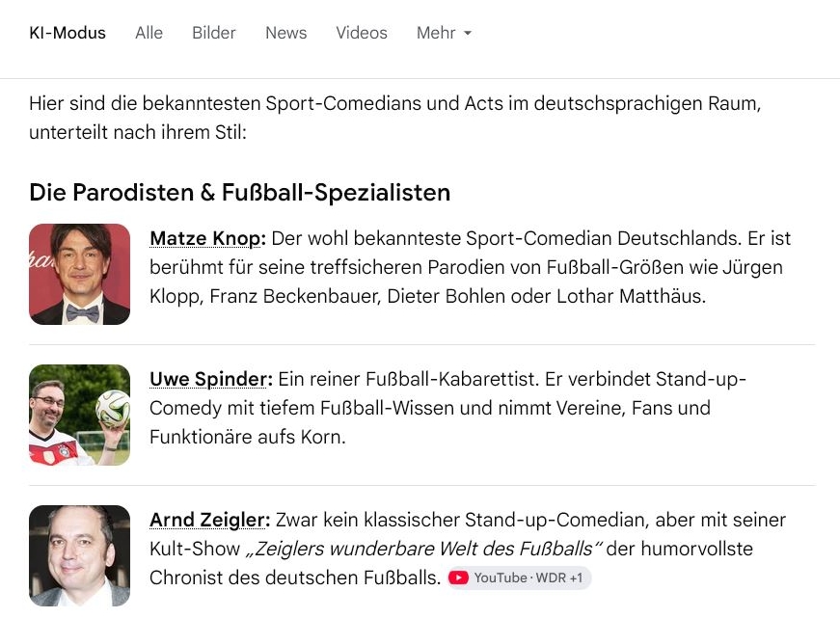
Task: Click Uwe Spinder's photo with football
Action: [79, 415]
